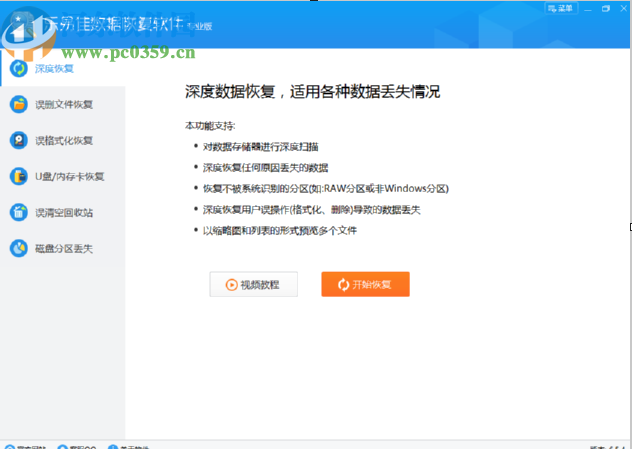Open the 误格式化恢复 label in the sidebar
Image resolution: width=632 pixels, height=449 pixels.
[x=64, y=141]
